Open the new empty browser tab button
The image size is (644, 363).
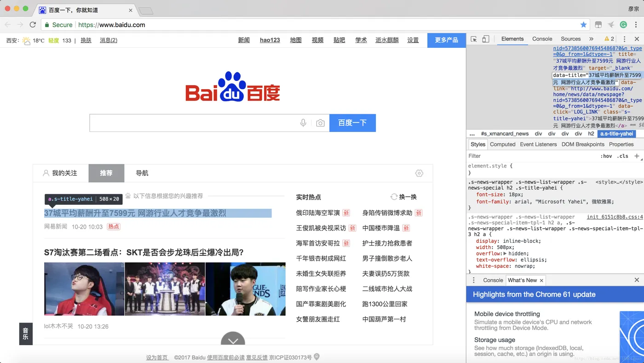[x=145, y=11]
